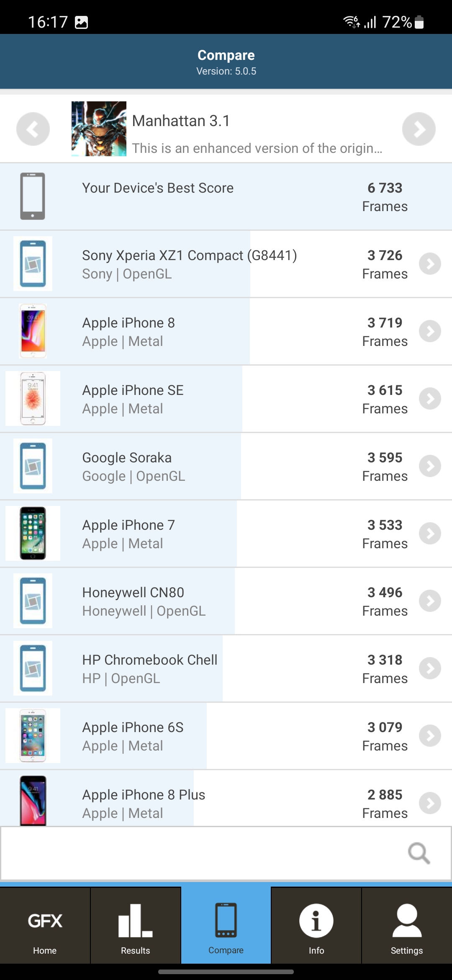Tap the Apple iPhone SE device image
This screenshot has width=452, height=980.
click(33, 399)
